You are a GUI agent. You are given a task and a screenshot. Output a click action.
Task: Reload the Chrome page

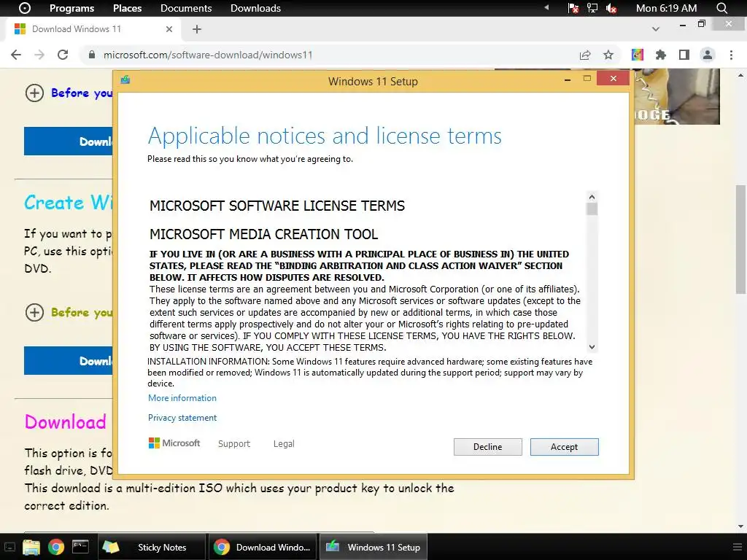pos(63,55)
